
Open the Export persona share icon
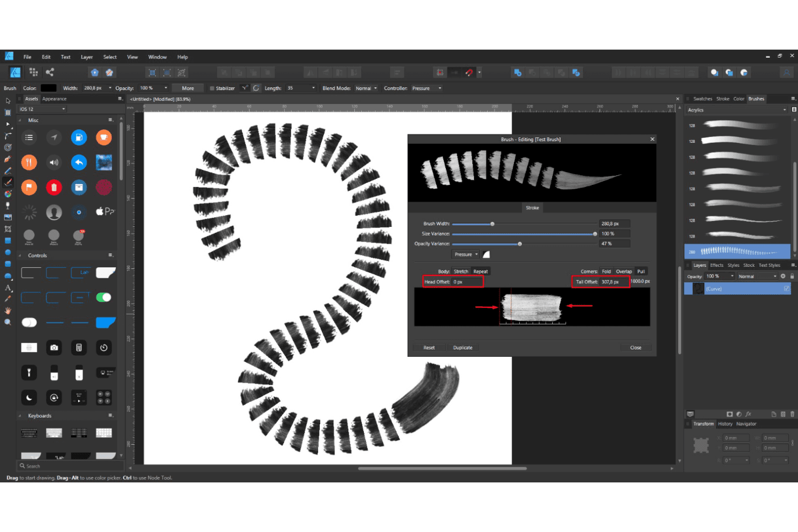point(50,72)
